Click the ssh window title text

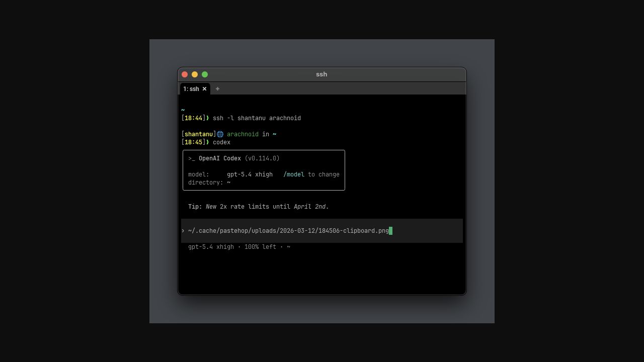[321, 74]
